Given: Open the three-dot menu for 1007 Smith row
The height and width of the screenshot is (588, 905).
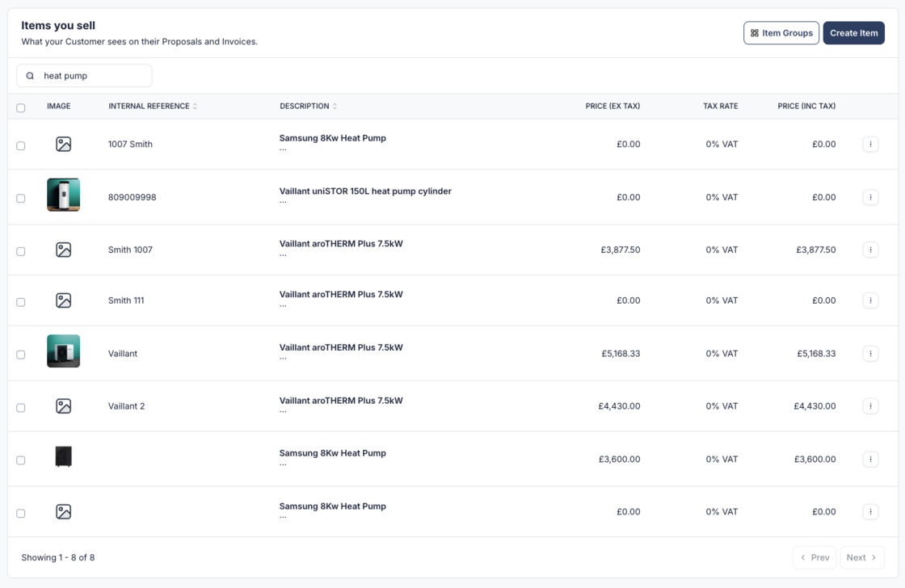Looking at the screenshot, I should tap(870, 145).
